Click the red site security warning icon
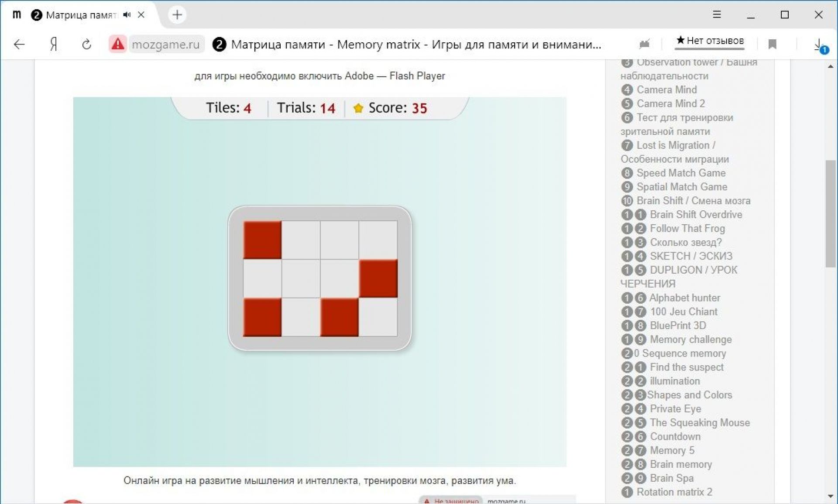This screenshot has height=504, width=838. (117, 44)
